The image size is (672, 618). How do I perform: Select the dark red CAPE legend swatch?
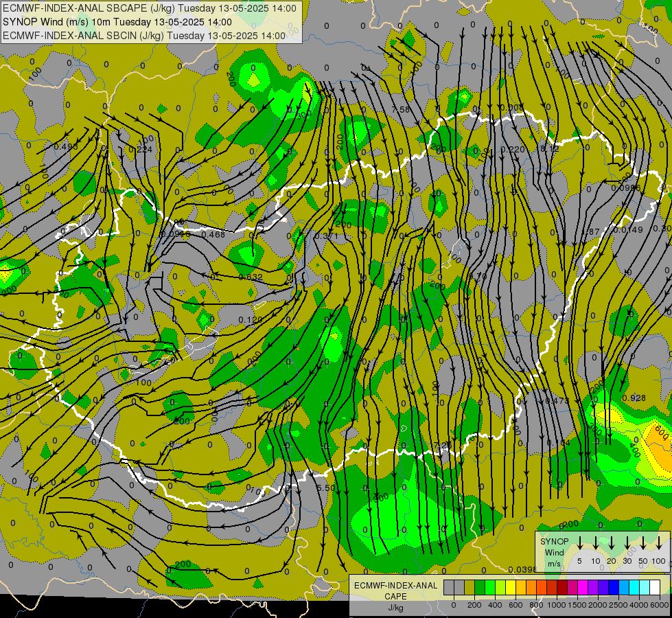[562, 588]
